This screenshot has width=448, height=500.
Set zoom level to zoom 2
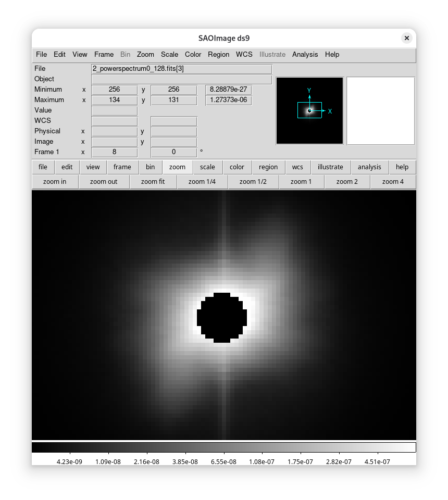pos(347,182)
